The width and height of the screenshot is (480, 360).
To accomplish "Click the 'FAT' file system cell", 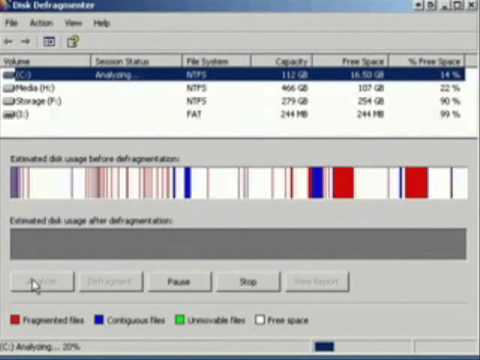I will (194, 114).
